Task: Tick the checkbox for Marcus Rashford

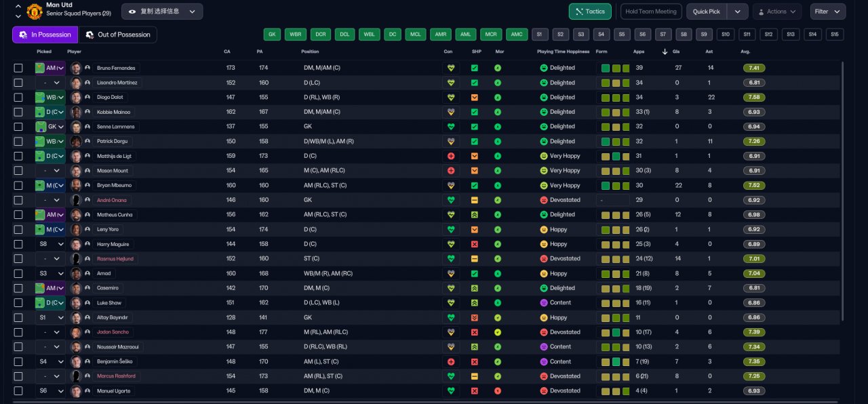Action: [x=18, y=376]
